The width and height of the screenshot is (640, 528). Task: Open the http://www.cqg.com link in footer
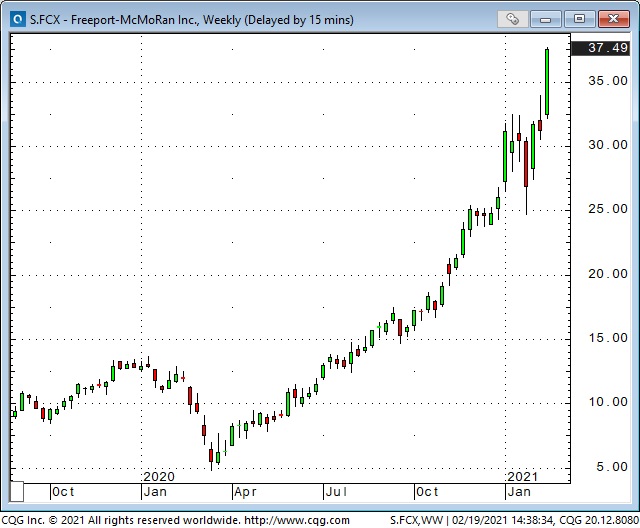[x=297, y=520]
